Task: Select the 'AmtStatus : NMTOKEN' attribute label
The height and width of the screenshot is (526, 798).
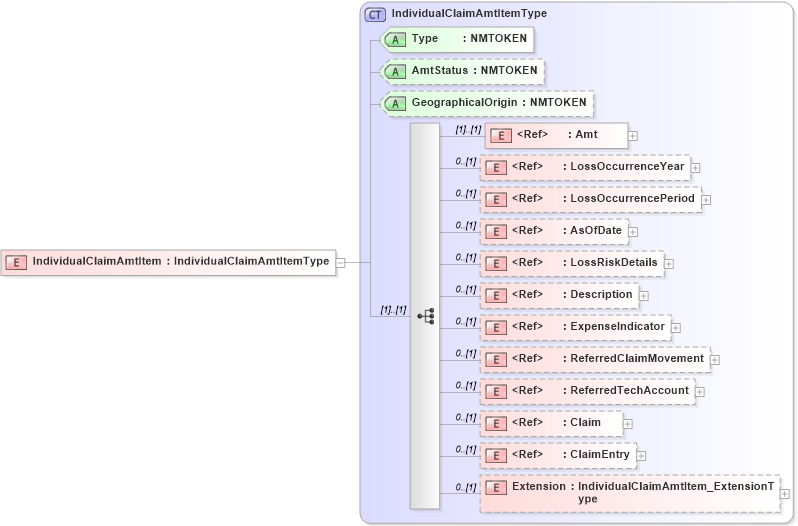Action: click(x=474, y=71)
